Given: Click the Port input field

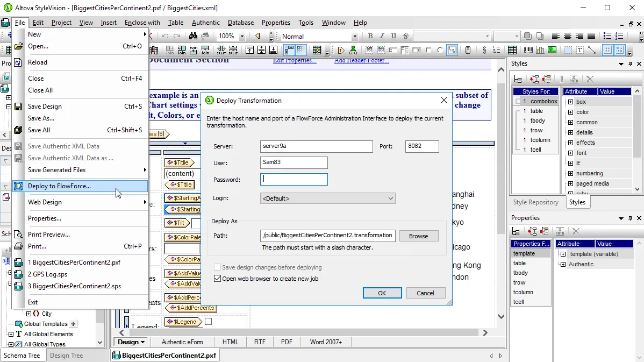Looking at the screenshot, I should pyautogui.click(x=422, y=146).
